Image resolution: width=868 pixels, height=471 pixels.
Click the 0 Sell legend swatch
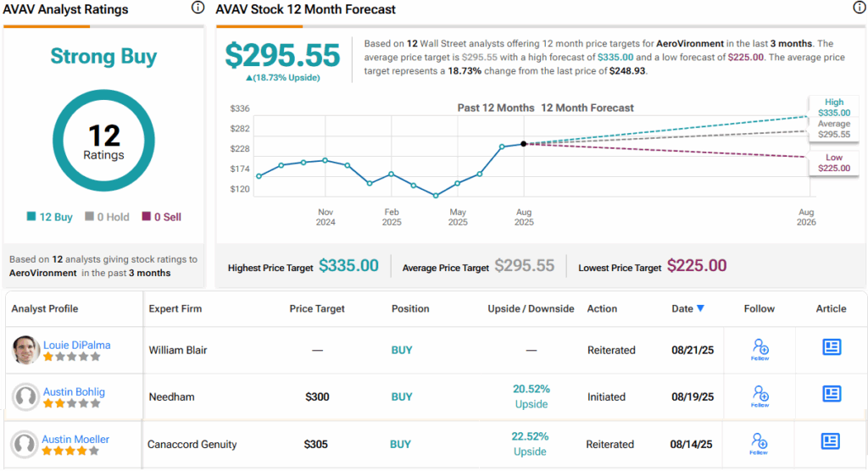click(146, 217)
